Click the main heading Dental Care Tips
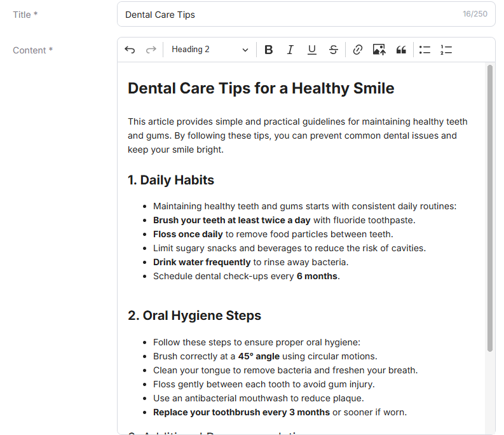This screenshot has height=435, width=504. [x=261, y=88]
